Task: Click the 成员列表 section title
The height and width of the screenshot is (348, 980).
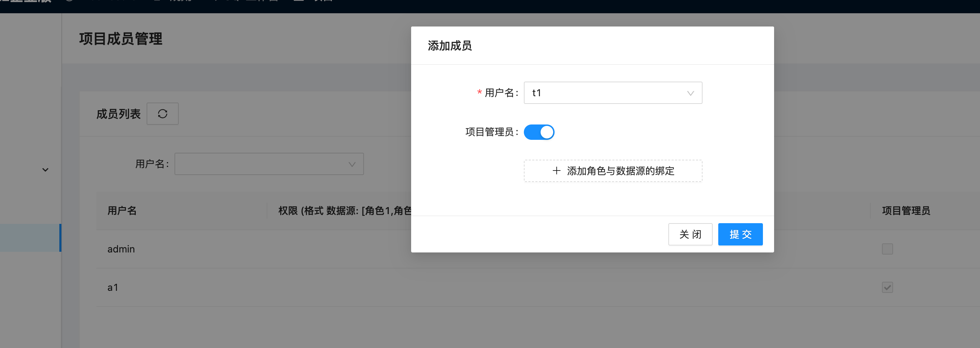Action: (x=118, y=114)
